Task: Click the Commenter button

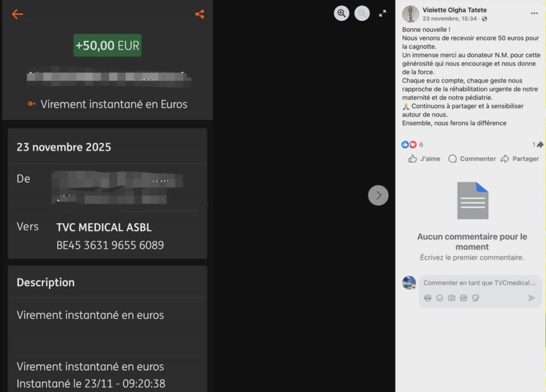Action: coord(472,159)
